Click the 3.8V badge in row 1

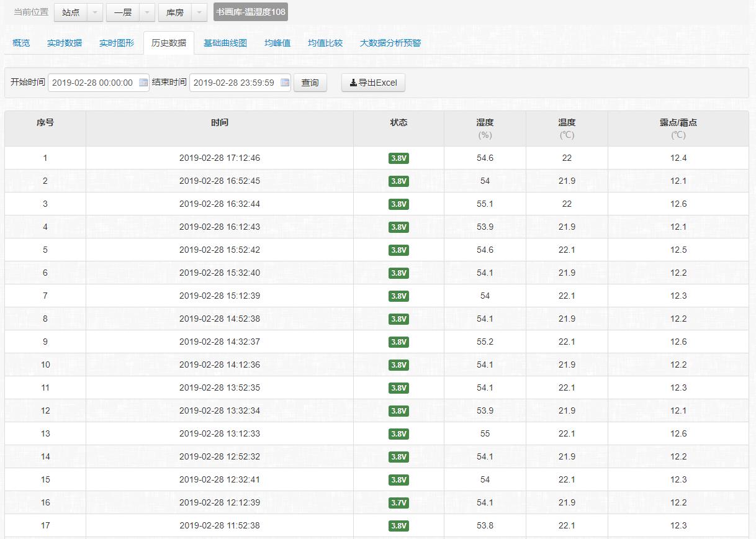(x=398, y=158)
